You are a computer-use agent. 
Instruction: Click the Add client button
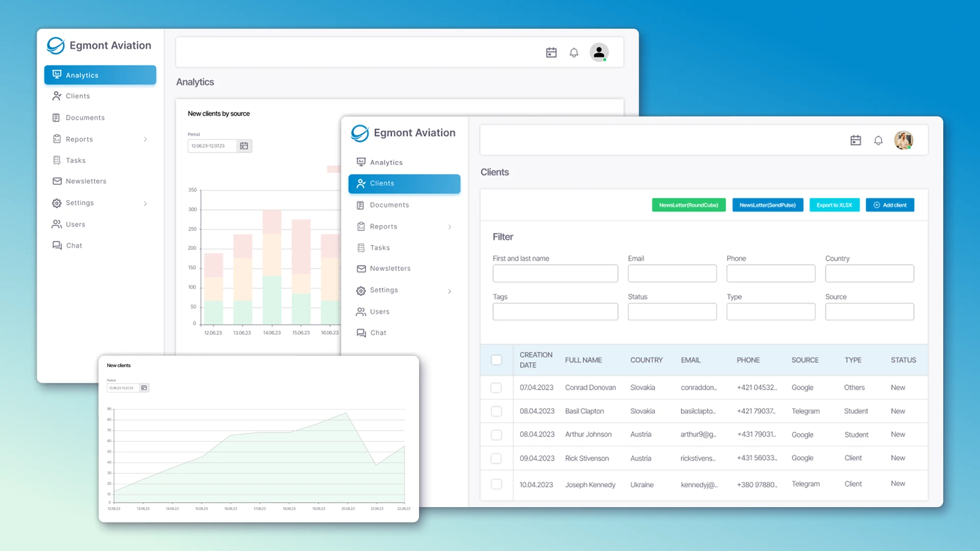890,205
